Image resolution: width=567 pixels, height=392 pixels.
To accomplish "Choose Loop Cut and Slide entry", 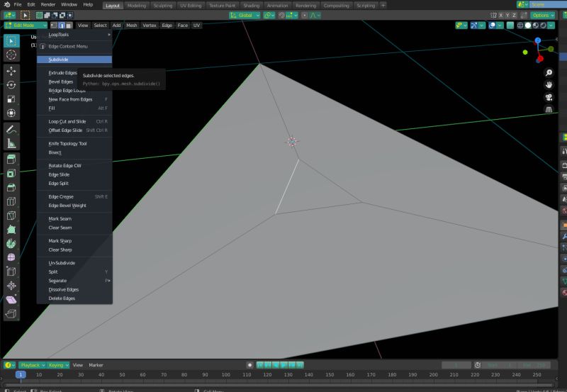I will pos(74,121).
